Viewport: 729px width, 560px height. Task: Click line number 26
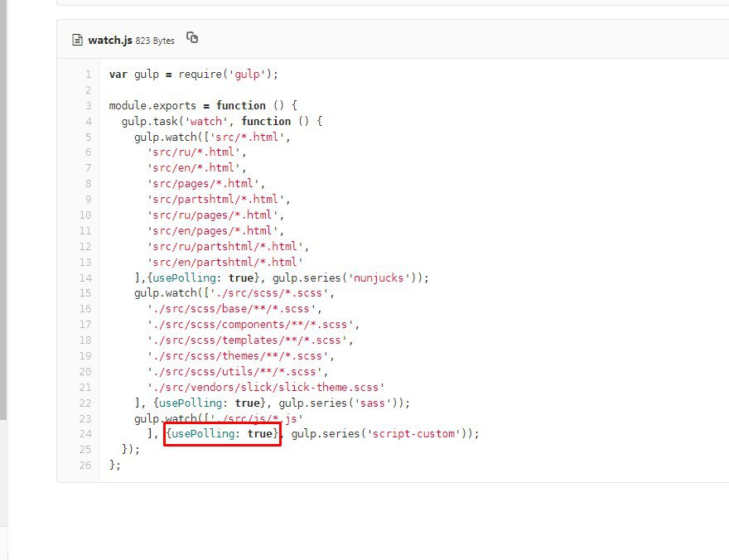(x=85, y=466)
